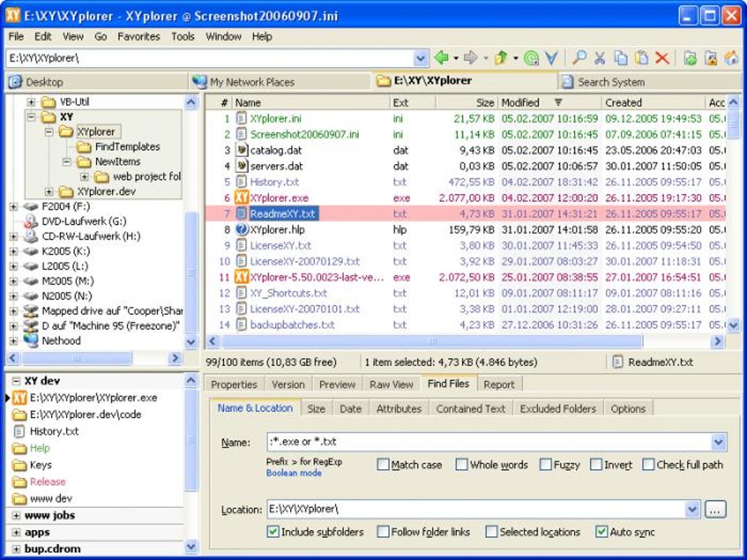This screenshot has width=747, height=560.
Task: Open the Excluded Folders tab
Action: (x=558, y=408)
